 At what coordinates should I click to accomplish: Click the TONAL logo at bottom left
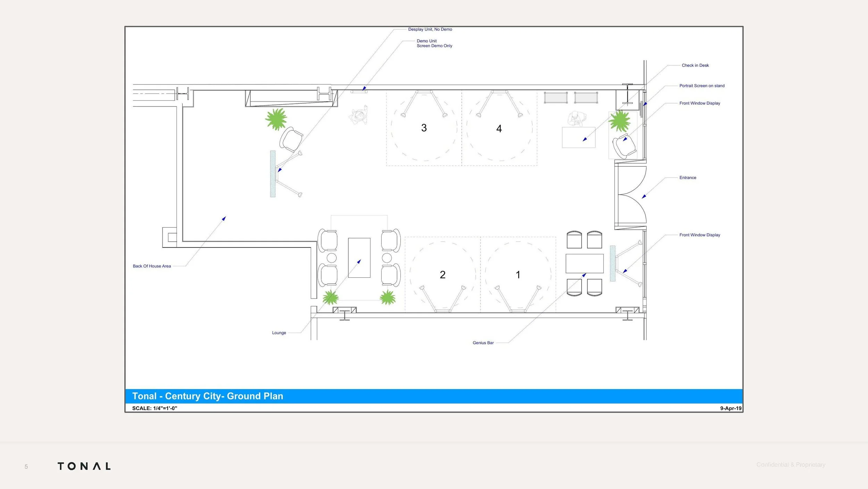click(84, 466)
